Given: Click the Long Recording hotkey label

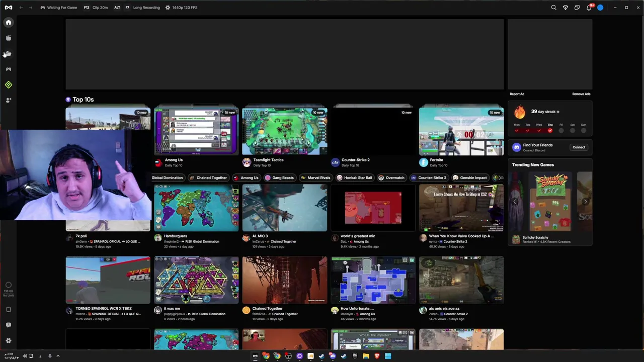Looking at the screenshot, I should [x=146, y=8].
